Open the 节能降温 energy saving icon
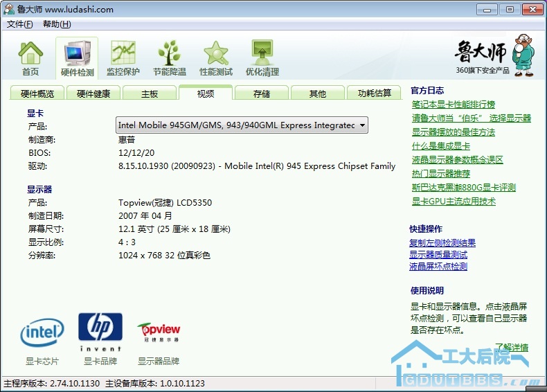 click(170, 58)
